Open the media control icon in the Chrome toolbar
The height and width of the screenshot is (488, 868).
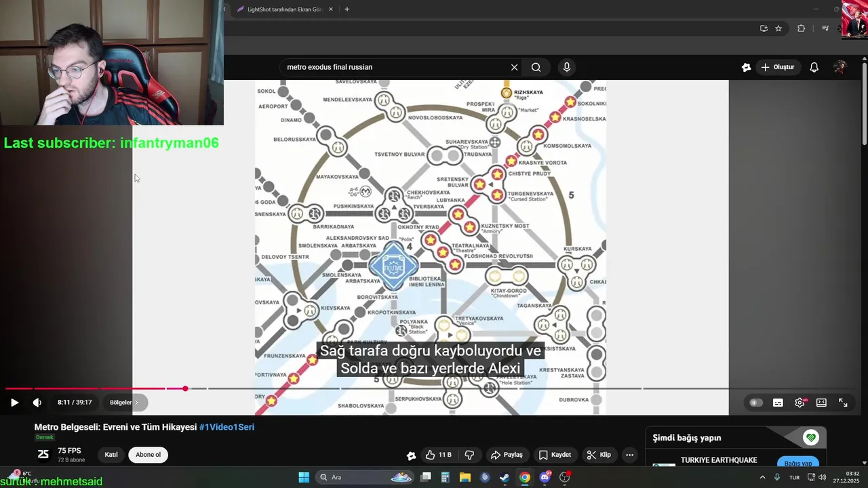[825, 28]
